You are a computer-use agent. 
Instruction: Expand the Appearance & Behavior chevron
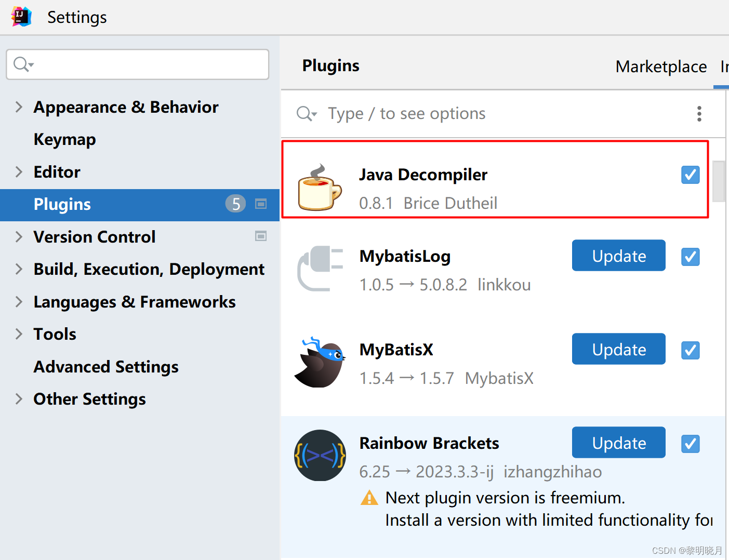pyautogui.click(x=19, y=107)
